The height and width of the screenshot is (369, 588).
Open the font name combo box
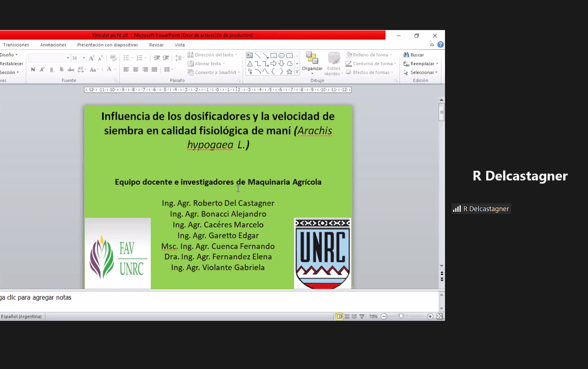point(49,58)
